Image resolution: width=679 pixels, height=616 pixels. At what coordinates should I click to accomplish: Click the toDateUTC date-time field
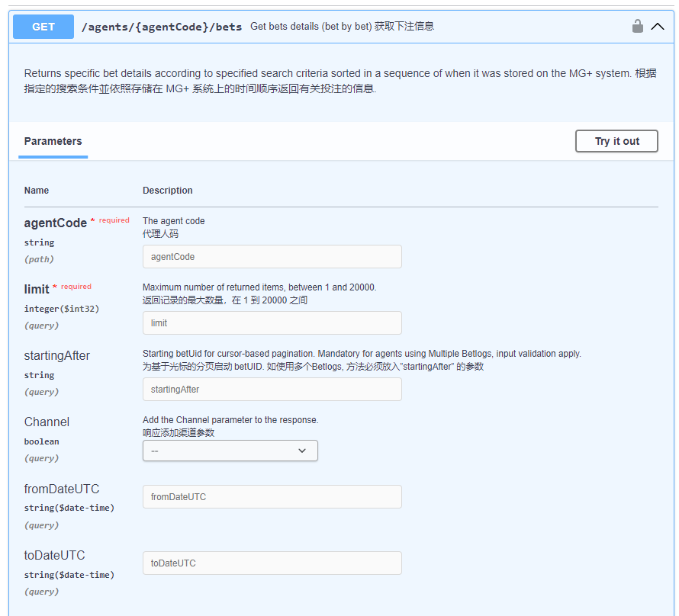coord(272,563)
